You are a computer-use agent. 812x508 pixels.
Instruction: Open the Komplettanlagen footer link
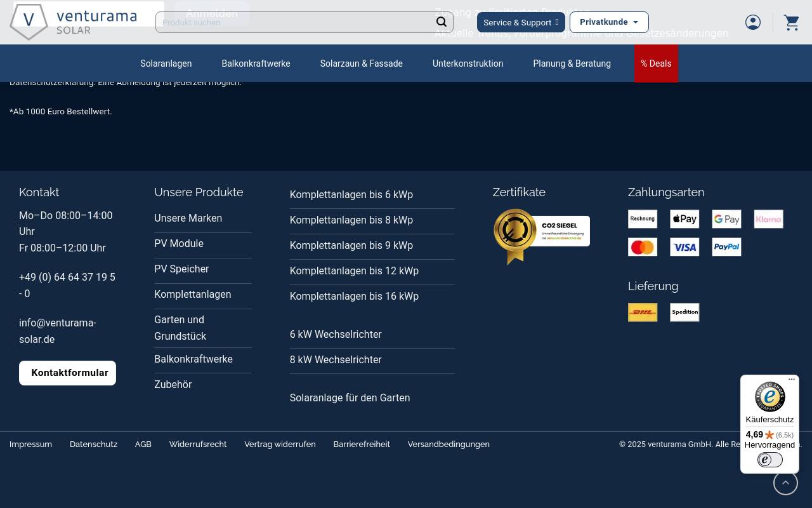coord(193,295)
